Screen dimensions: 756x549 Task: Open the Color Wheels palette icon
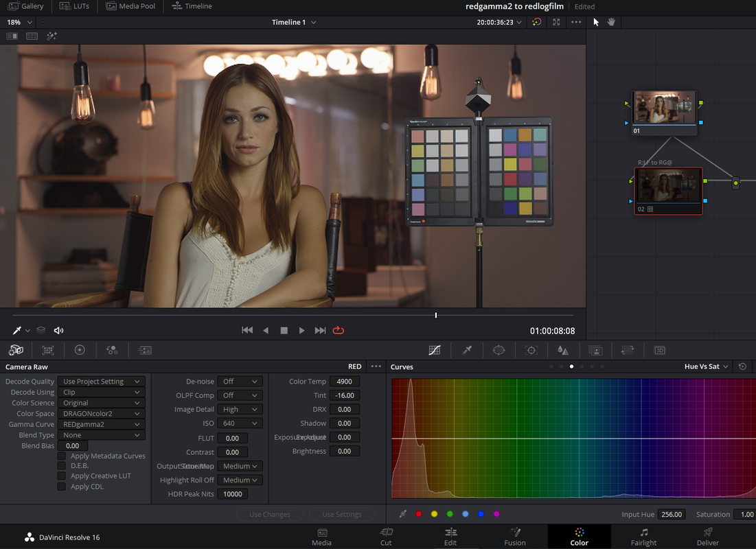tap(80, 350)
